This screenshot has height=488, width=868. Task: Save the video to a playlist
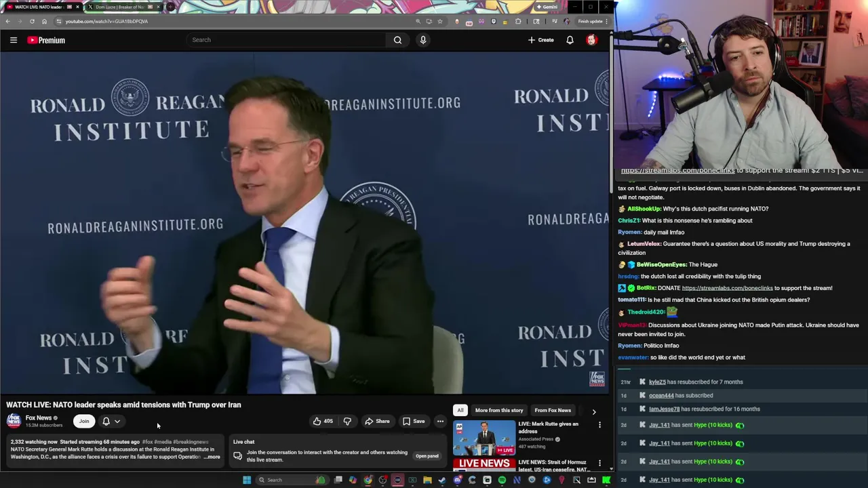coord(414,422)
